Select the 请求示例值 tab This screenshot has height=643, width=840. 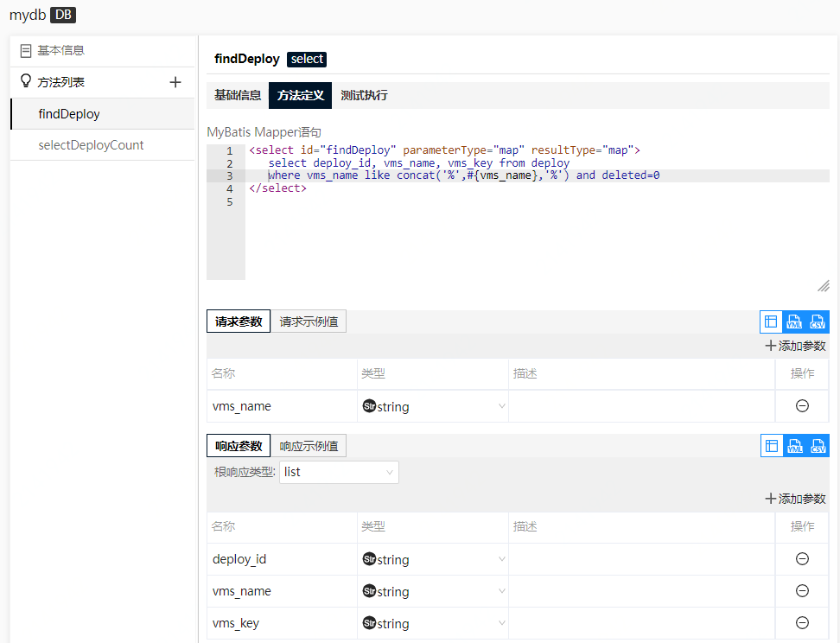tap(309, 322)
